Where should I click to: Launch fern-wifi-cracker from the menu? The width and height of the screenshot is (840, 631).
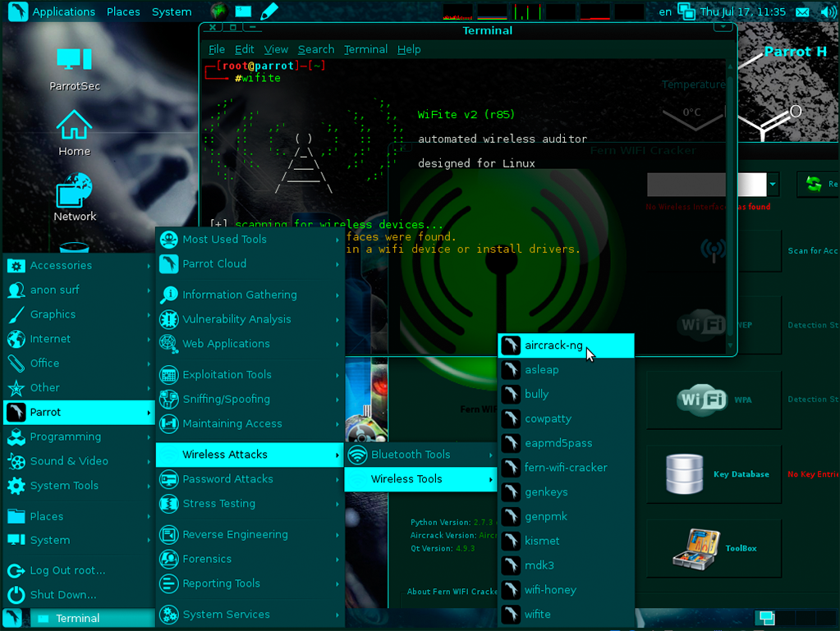click(567, 468)
